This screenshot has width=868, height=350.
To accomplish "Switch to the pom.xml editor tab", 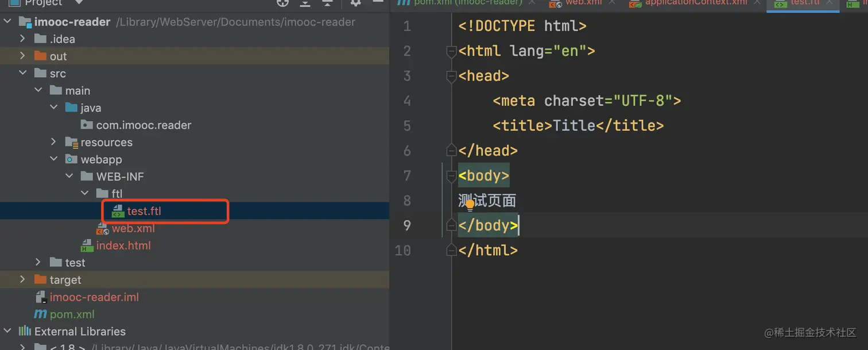I will pyautogui.click(x=467, y=2).
